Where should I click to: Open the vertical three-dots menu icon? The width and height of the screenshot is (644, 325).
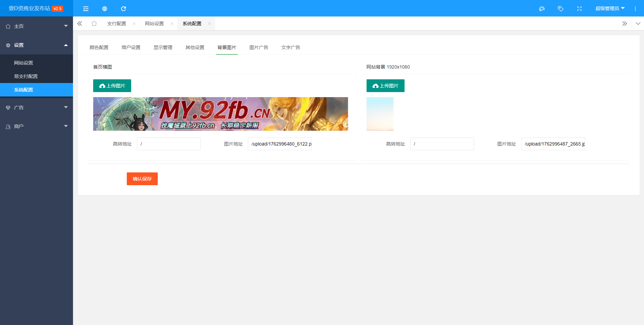click(x=635, y=8)
